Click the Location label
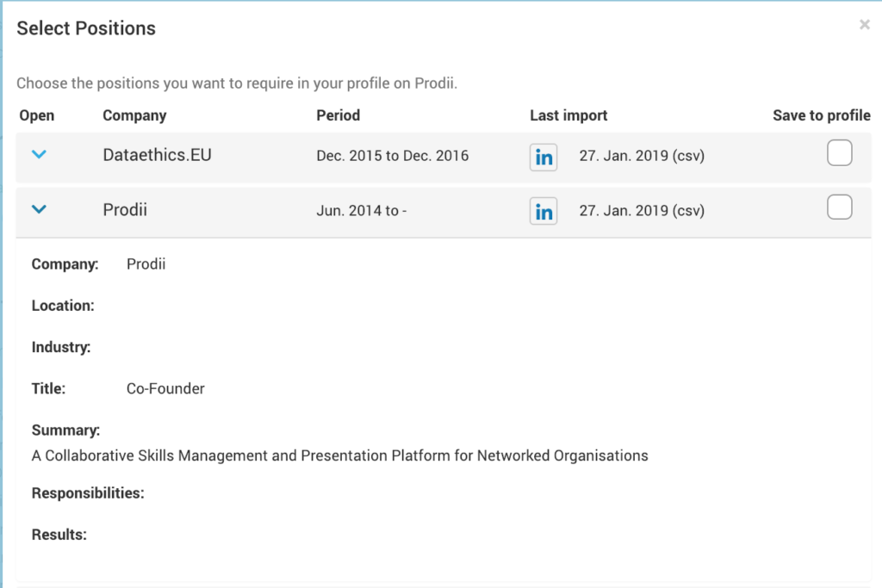The image size is (882, 588). tap(63, 306)
